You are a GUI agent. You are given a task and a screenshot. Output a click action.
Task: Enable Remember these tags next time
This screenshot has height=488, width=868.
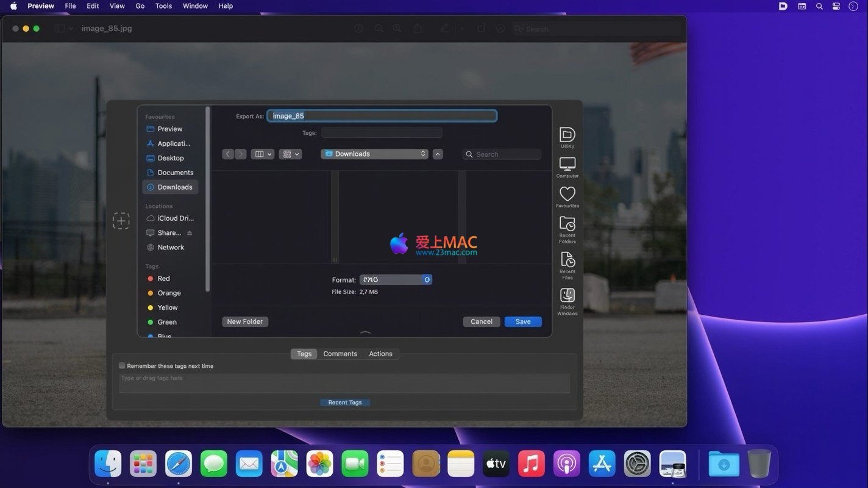coord(122,366)
